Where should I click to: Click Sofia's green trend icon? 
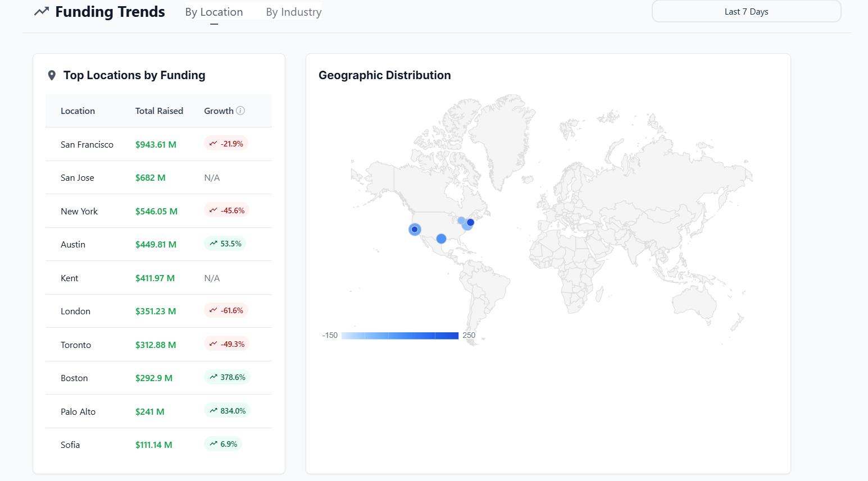click(x=212, y=443)
